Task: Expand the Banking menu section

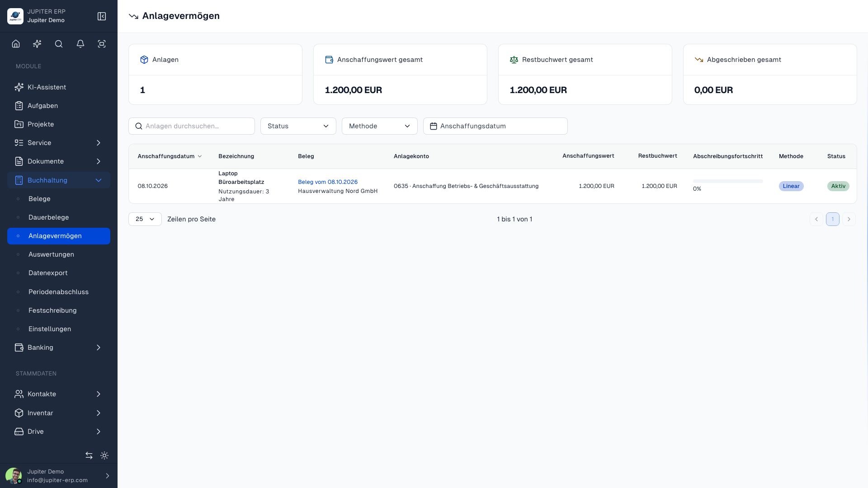Action: pyautogui.click(x=59, y=347)
